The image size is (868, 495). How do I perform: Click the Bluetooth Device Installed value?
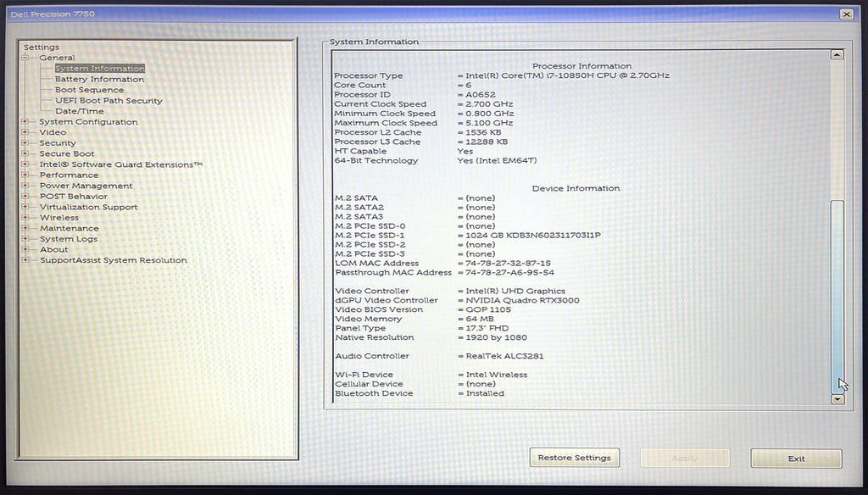pyautogui.click(x=485, y=393)
